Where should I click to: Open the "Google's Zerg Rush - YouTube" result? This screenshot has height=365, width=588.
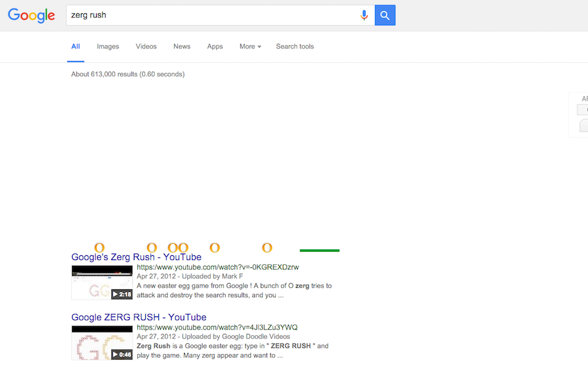(136, 257)
